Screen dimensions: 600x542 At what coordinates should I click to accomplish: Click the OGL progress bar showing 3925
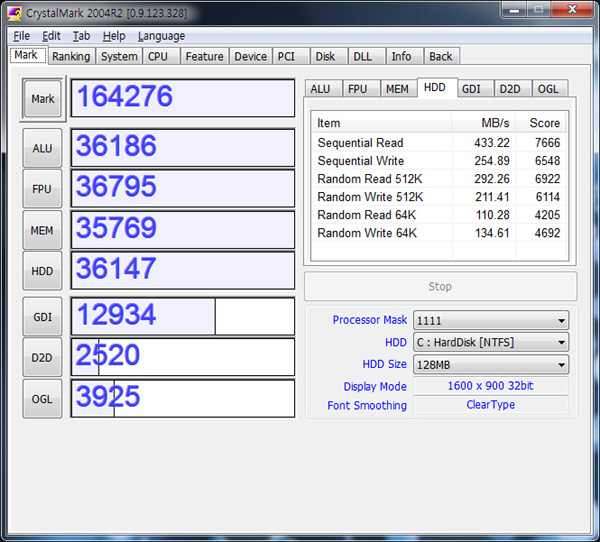183,398
